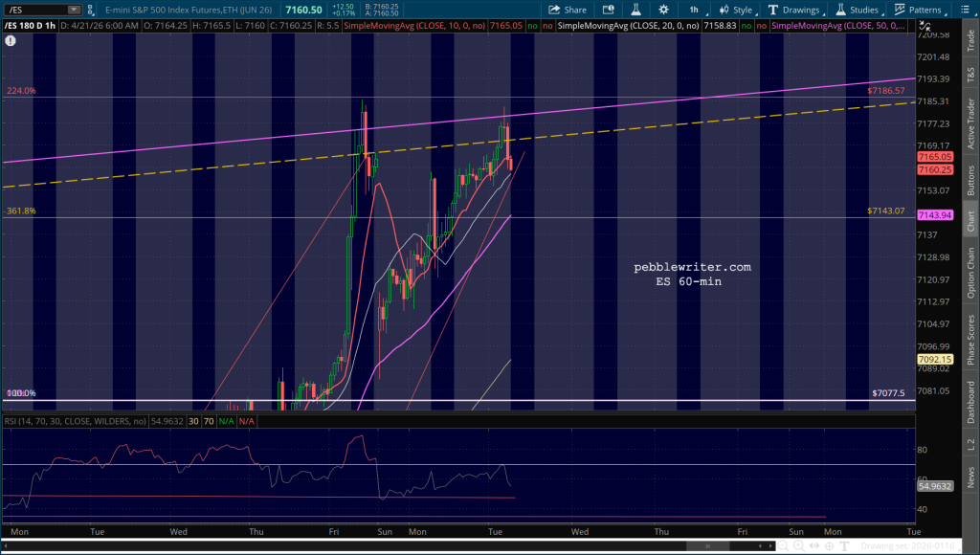Open the chart alerts icon
Image resolution: width=980 pixels, height=555 pixels.
pos(608,10)
